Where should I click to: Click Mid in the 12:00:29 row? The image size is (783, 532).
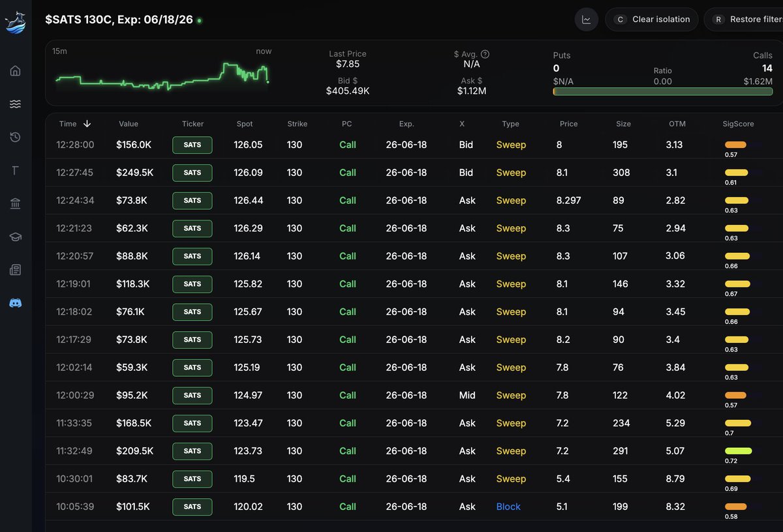[x=467, y=395]
